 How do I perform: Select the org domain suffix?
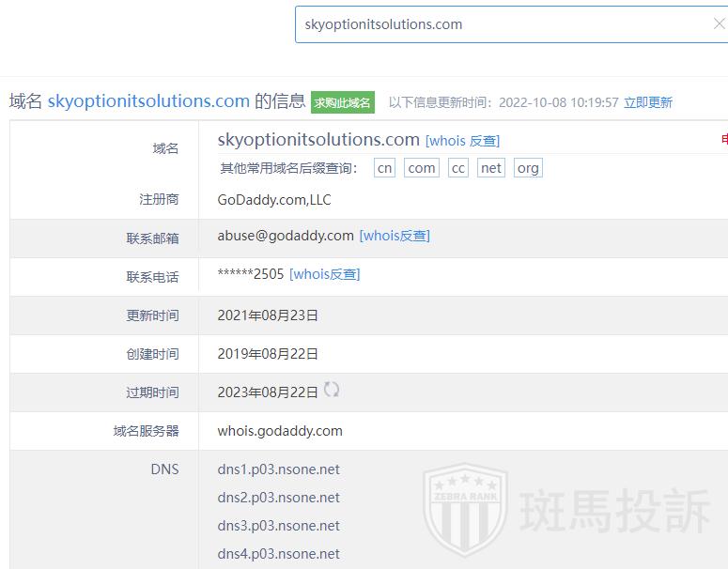pyautogui.click(x=528, y=168)
